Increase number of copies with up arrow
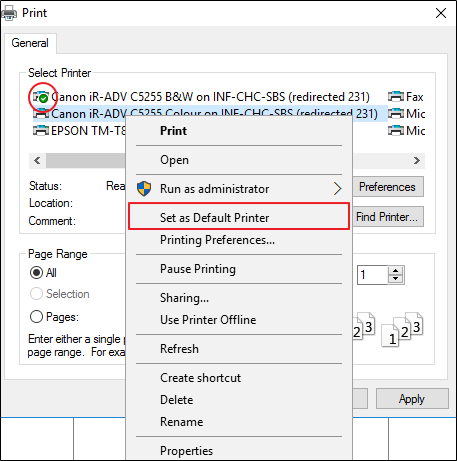Viewport: 457px width, 461px height. click(396, 271)
